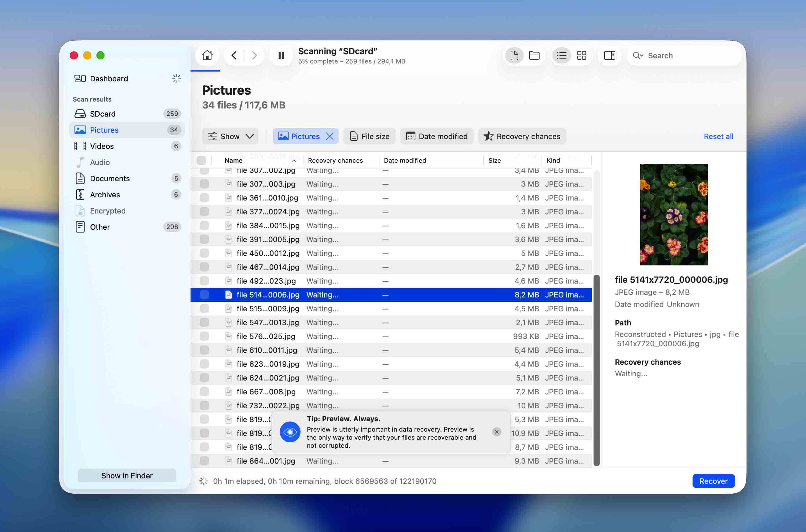Open the File size filter

click(370, 136)
